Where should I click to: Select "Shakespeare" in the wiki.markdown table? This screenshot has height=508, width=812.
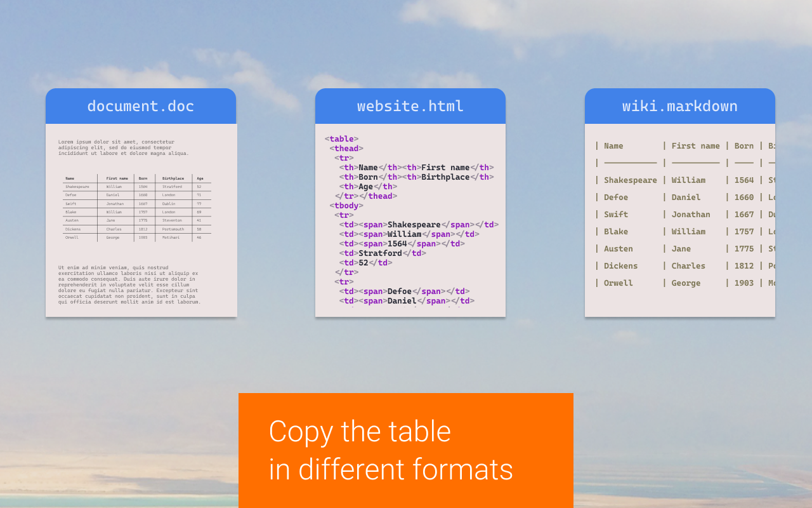631,180
